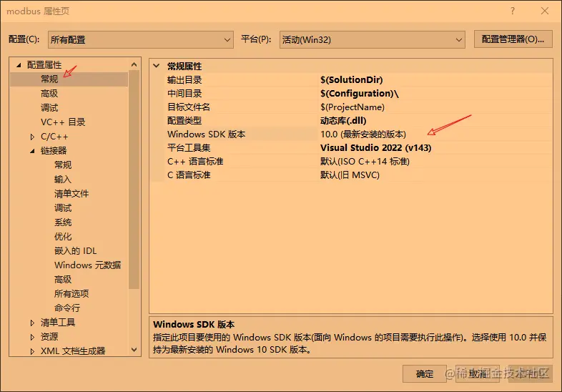Screen dimensions: 562x392
Task: Collapse the 配置属性 tree node
Action: (19, 65)
